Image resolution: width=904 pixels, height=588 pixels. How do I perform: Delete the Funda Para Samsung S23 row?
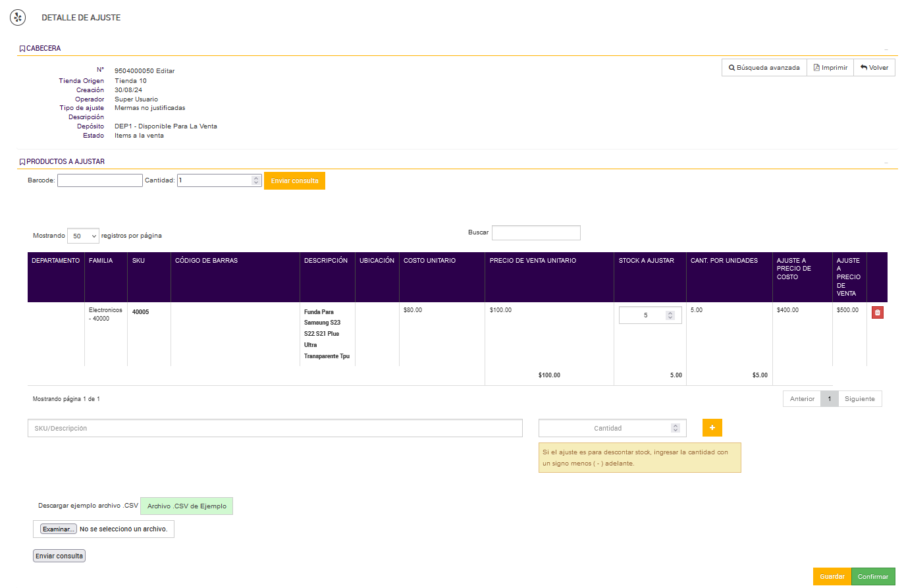[877, 313]
